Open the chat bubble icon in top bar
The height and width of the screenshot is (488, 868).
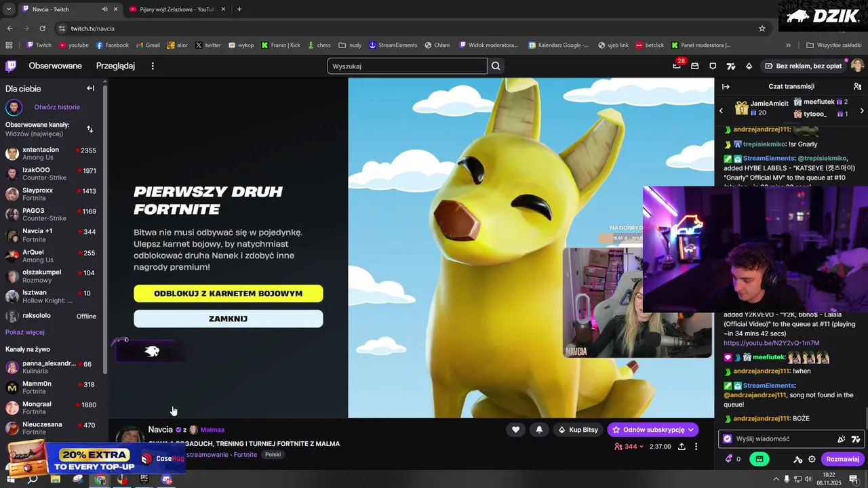pyautogui.click(x=713, y=66)
